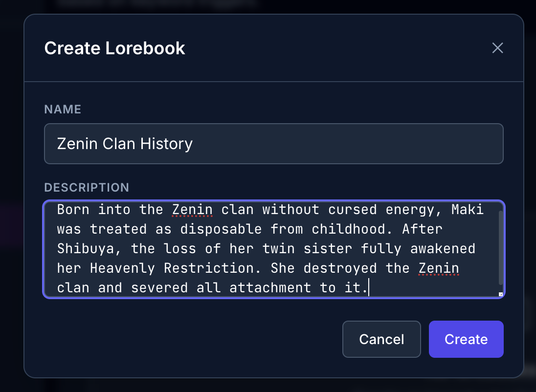This screenshot has width=536, height=392.
Task: Click the Create button
Action: (x=466, y=339)
